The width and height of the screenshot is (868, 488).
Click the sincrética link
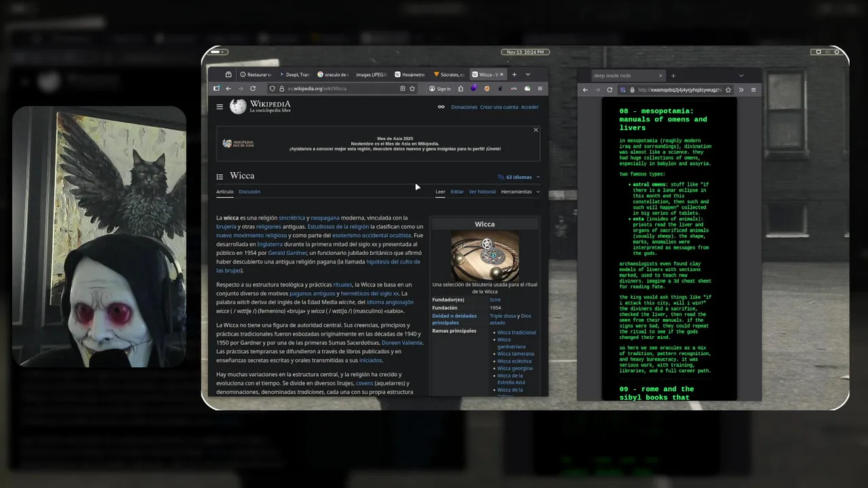(292, 218)
